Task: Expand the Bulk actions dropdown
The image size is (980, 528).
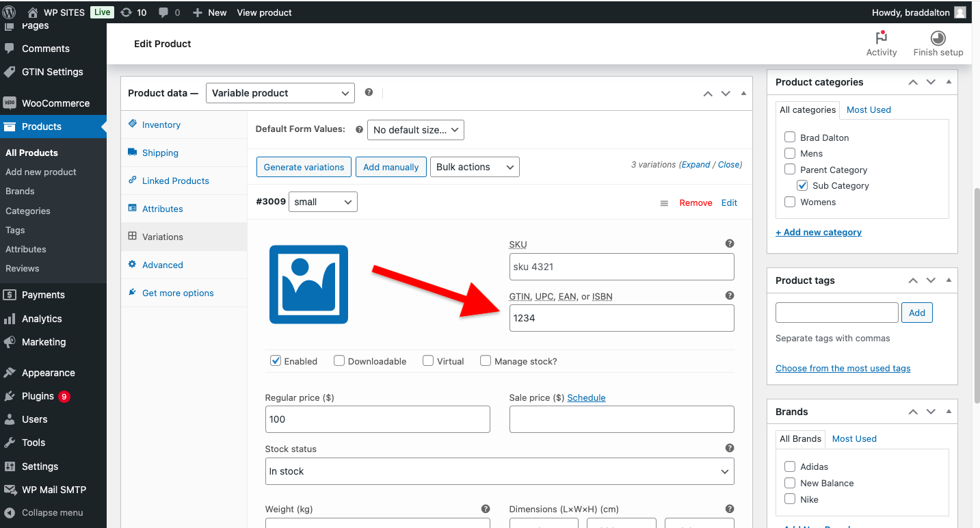Action: pyautogui.click(x=474, y=167)
